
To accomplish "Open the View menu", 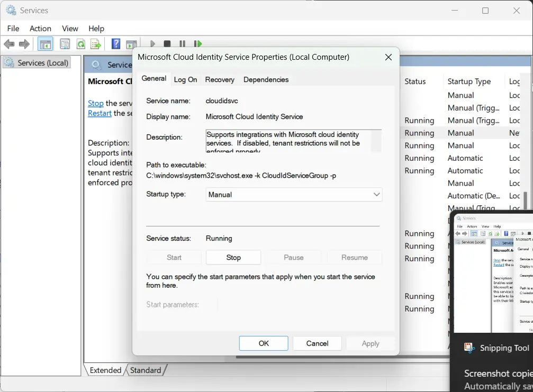I will [x=70, y=28].
